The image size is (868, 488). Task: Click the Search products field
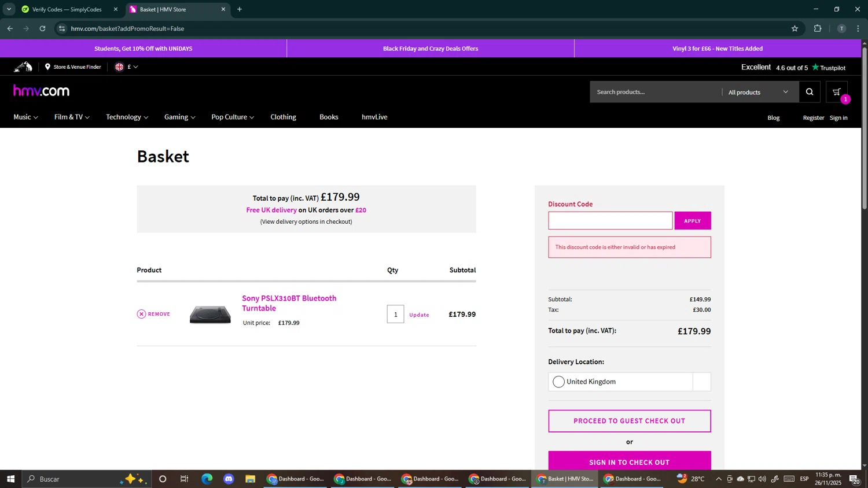pos(656,92)
